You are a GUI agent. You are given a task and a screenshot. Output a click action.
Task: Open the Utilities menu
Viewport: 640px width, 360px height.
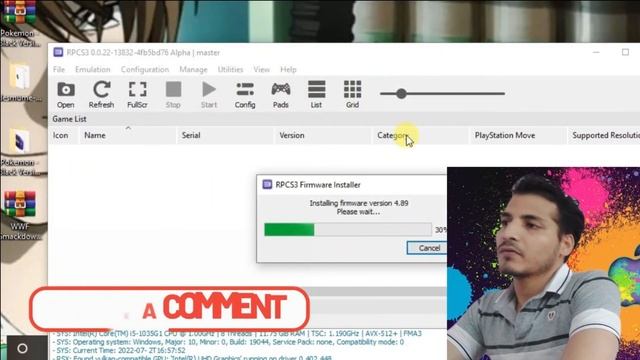point(230,69)
